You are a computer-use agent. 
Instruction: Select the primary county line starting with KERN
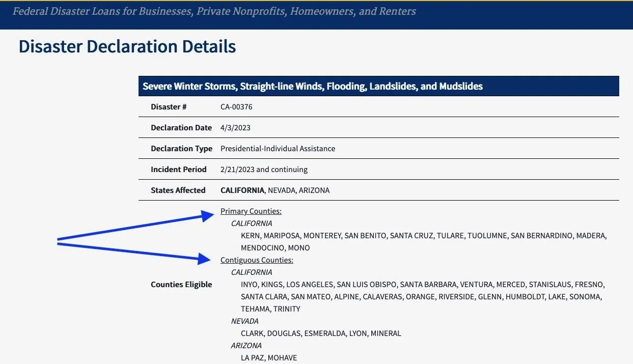click(424, 236)
